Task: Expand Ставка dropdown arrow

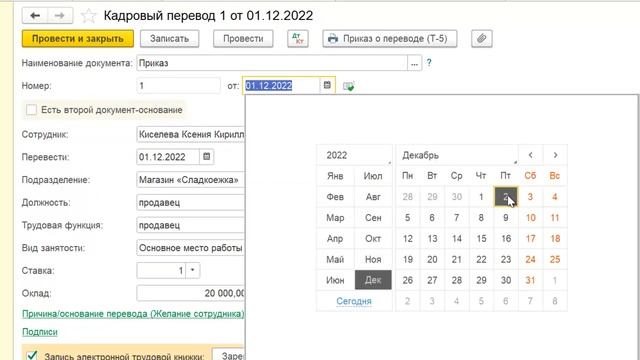Action: 193,270
